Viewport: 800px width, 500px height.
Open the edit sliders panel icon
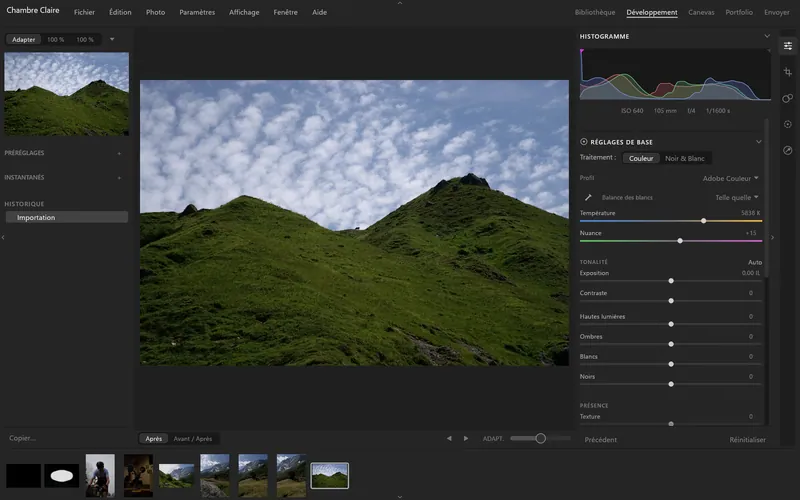(788, 46)
